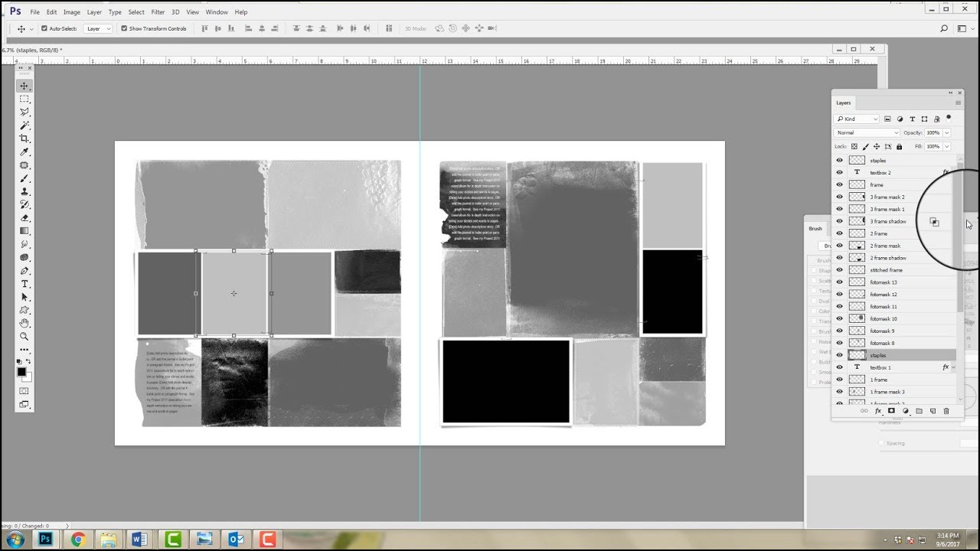The height and width of the screenshot is (551, 980).
Task: Click Lock all padlock icon
Action: [x=899, y=146]
